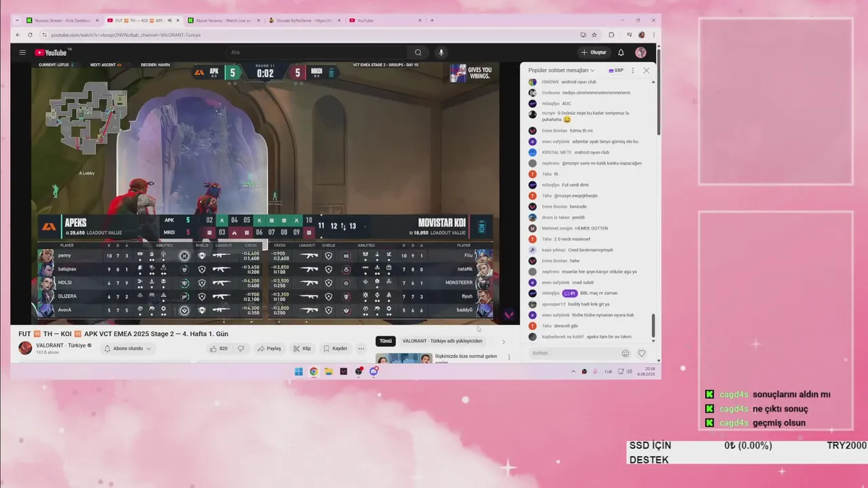This screenshot has height=488, width=868.
Task: Expand Popüler sohbet mesajları dropdown
Action: coord(561,70)
